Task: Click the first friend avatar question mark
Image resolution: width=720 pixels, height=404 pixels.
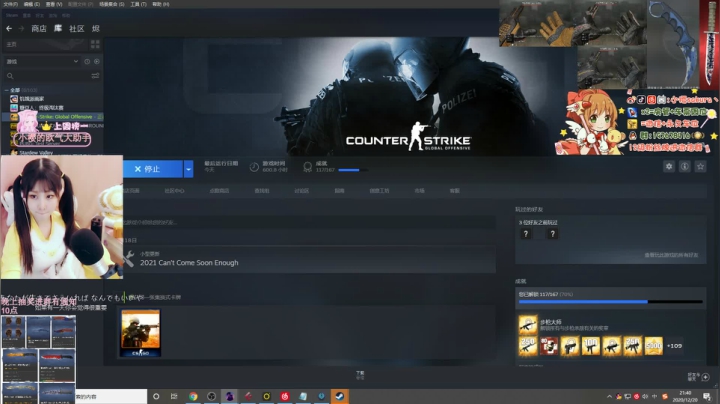Action: (x=526, y=234)
